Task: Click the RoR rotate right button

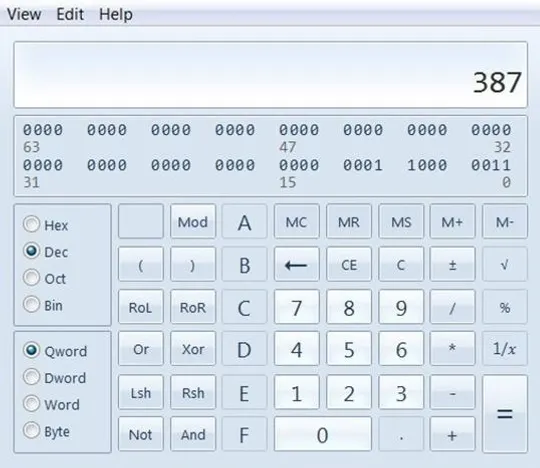Action: [x=193, y=307]
